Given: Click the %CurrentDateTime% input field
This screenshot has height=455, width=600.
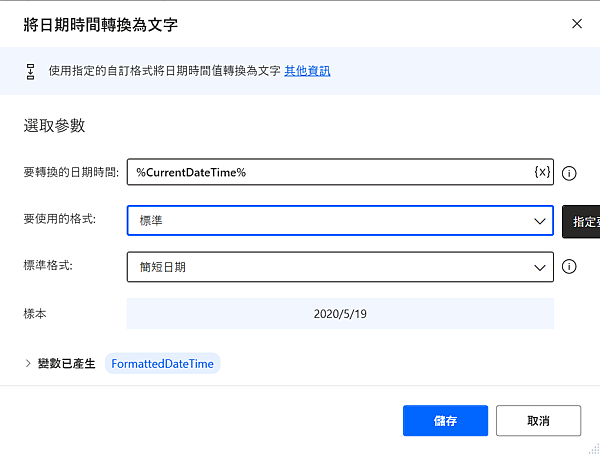Looking at the screenshot, I should (x=330, y=173).
